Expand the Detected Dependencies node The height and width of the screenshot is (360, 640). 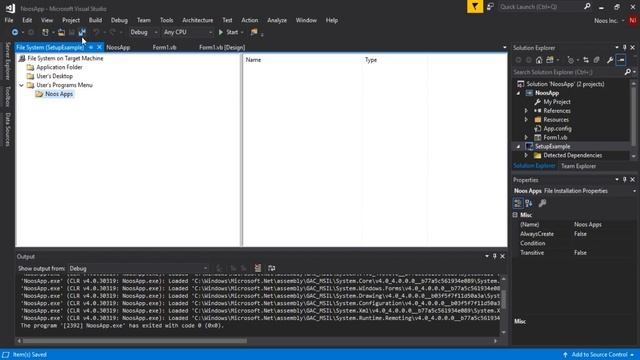[526, 156]
